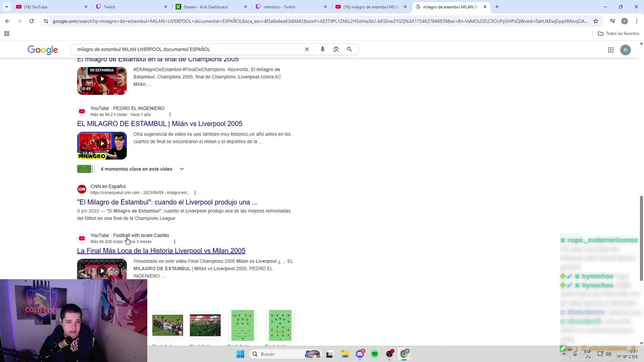The width and height of the screenshot is (644, 362).
Task: Start voice search with microphone icon
Action: [x=323, y=49]
